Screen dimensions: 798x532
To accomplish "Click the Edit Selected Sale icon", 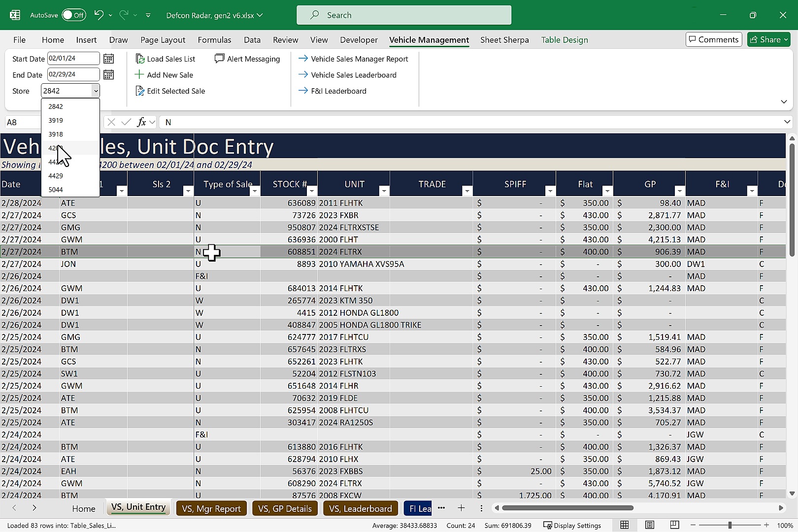I will [x=139, y=91].
